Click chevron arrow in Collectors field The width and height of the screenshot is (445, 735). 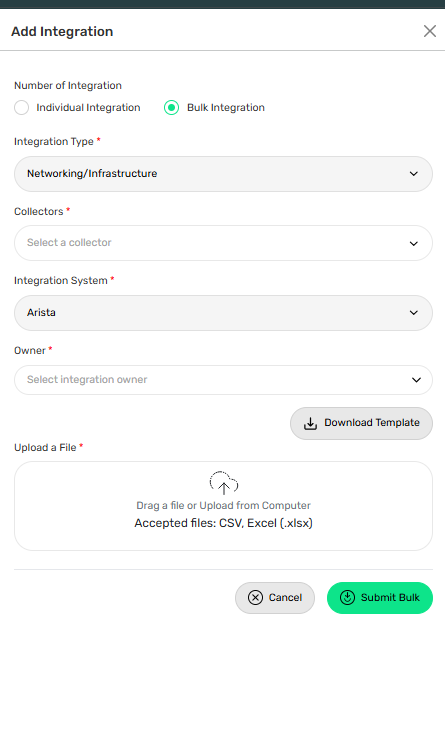pos(414,244)
